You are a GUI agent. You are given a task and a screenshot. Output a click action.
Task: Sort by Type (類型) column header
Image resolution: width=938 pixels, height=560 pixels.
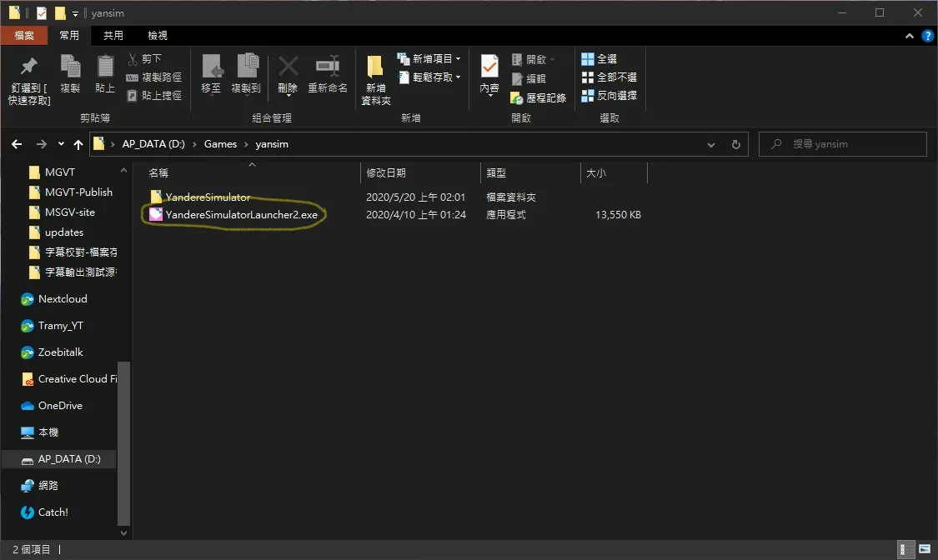530,172
